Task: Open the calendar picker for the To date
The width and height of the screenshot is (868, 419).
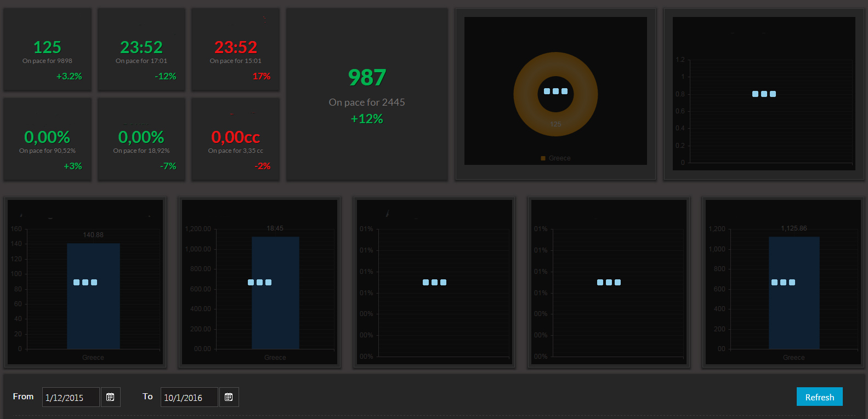Action: point(229,397)
